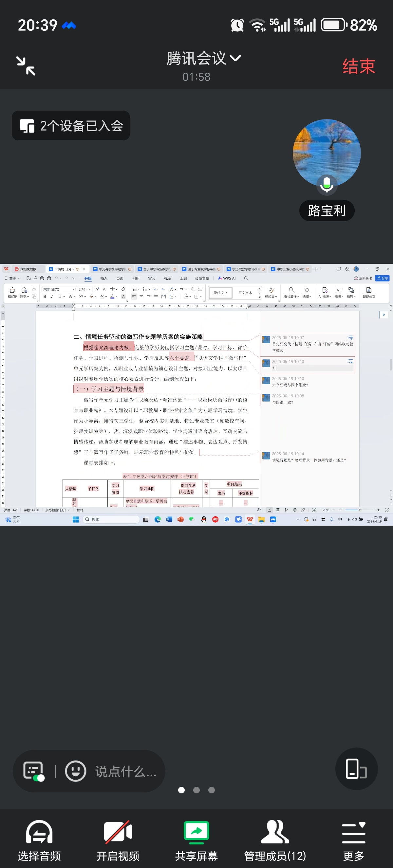The height and width of the screenshot is (868, 393).
Task: Tap the green 共享屏幕 share button
Action: pos(196,841)
